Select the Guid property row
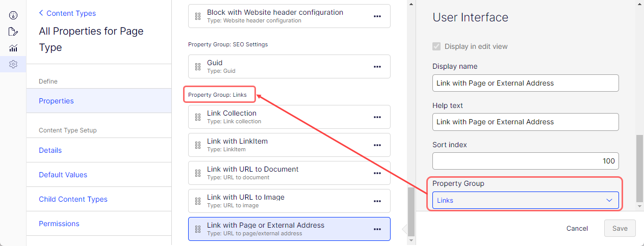 pyautogui.click(x=289, y=67)
